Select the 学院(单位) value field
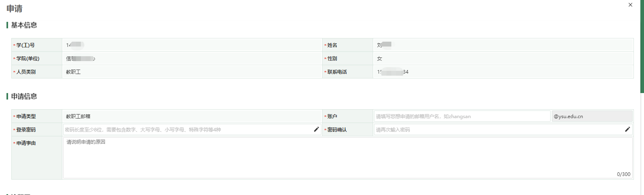The height and width of the screenshot is (195, 644). click(192, 59)
